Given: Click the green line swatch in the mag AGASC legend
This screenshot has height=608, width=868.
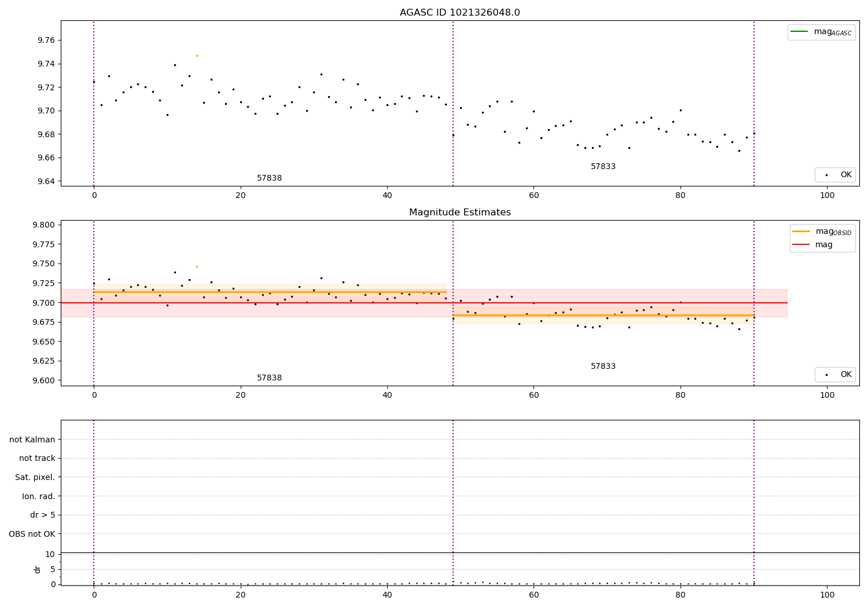Looking at the screenshot, I should (799, 31).
